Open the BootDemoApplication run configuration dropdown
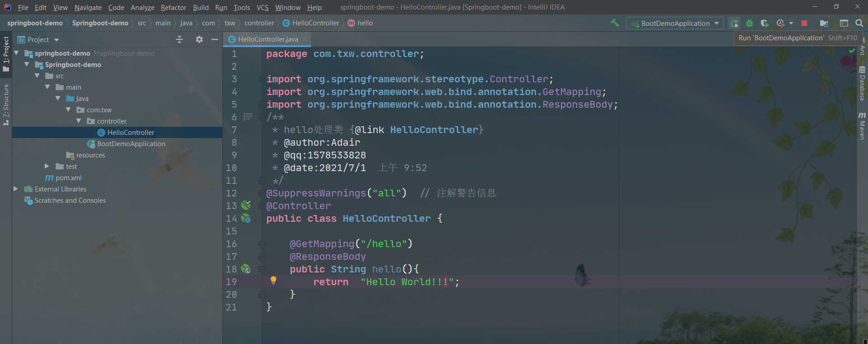Viewport: 868px width, 344px height. coord(675,23)
